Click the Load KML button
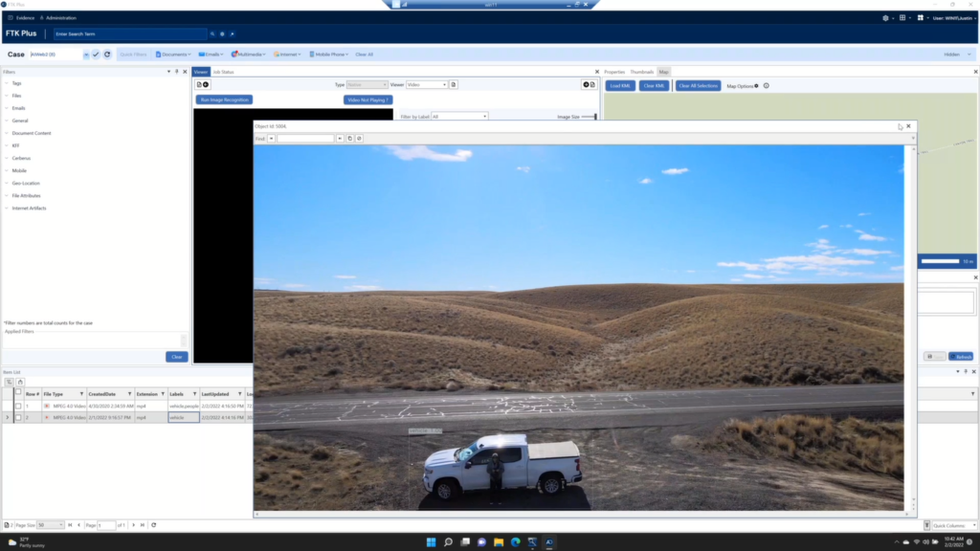Image resolution: width=980 pixels, height=551 pixels. click(x=620, y=85)
